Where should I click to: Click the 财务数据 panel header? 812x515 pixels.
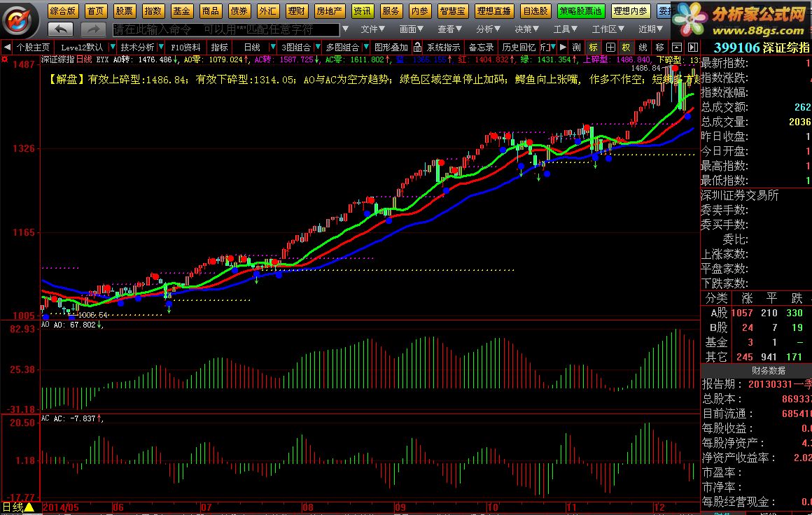click(768, 371)
